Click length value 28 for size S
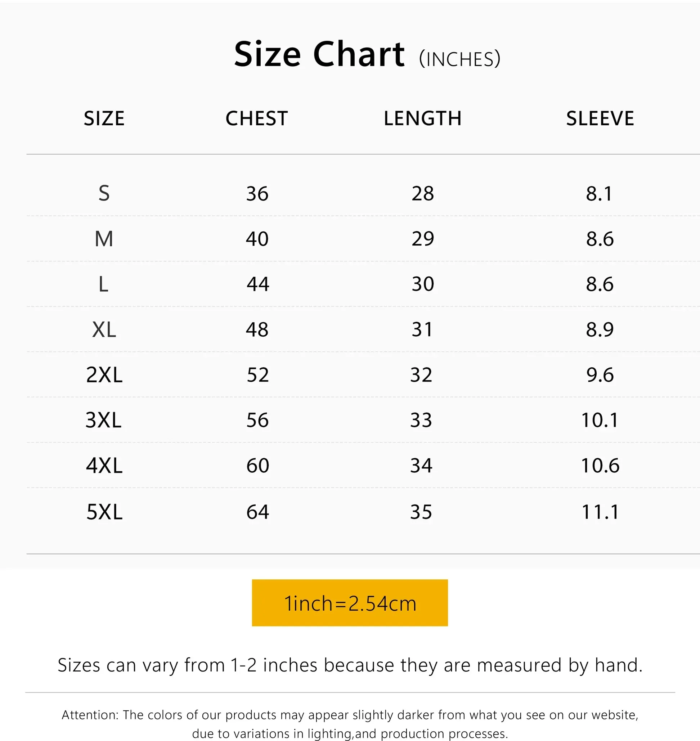 point(422,193)
